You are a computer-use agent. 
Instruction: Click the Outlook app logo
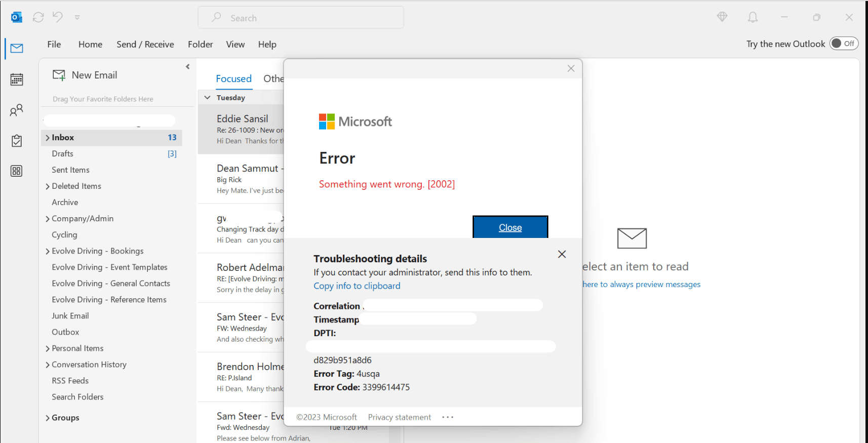click(x=17, y=17)
